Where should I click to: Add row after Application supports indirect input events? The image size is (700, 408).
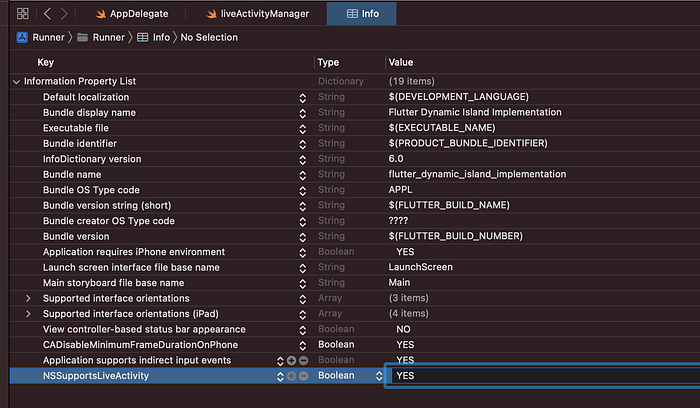pos(292,360)
